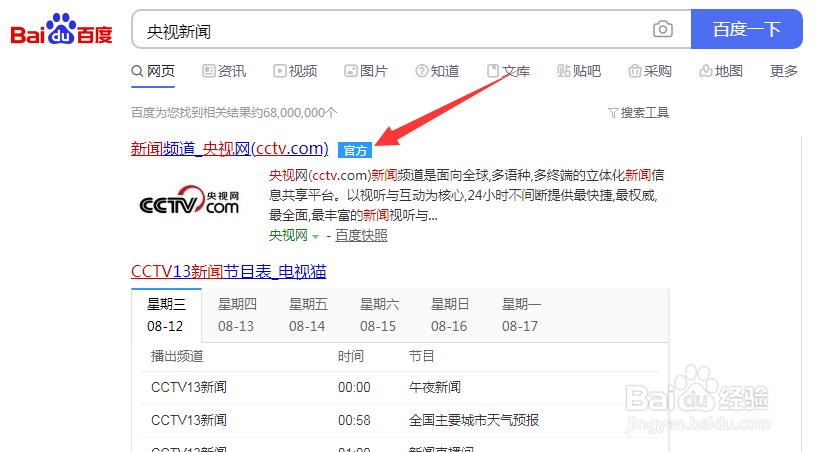The image size is (815, 452).
Task: Open the 文库 tab
Action: tap(508, 71)
